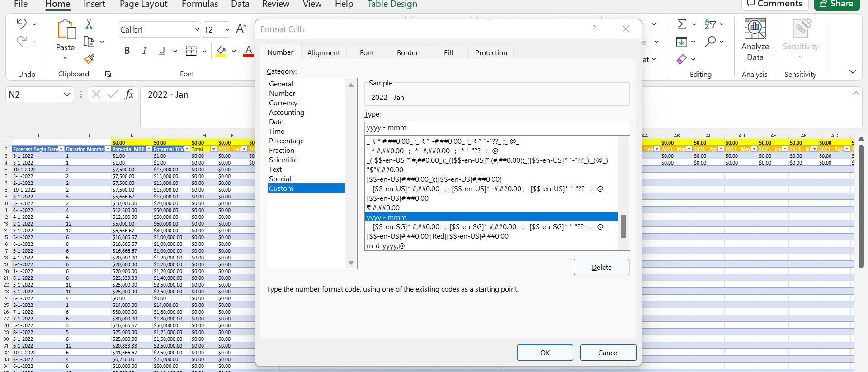
Task: Expand the formula bar
Action: 856,94
